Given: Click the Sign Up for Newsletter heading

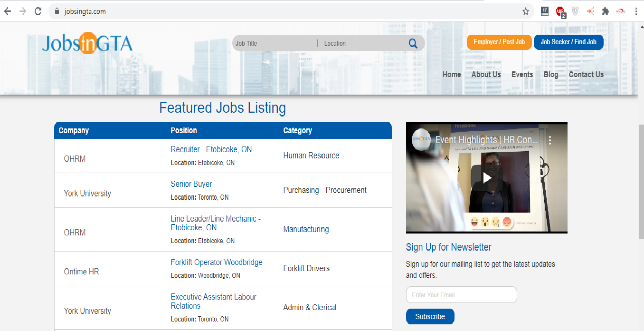Looking at the screenshot, I should tap(449, 247).
